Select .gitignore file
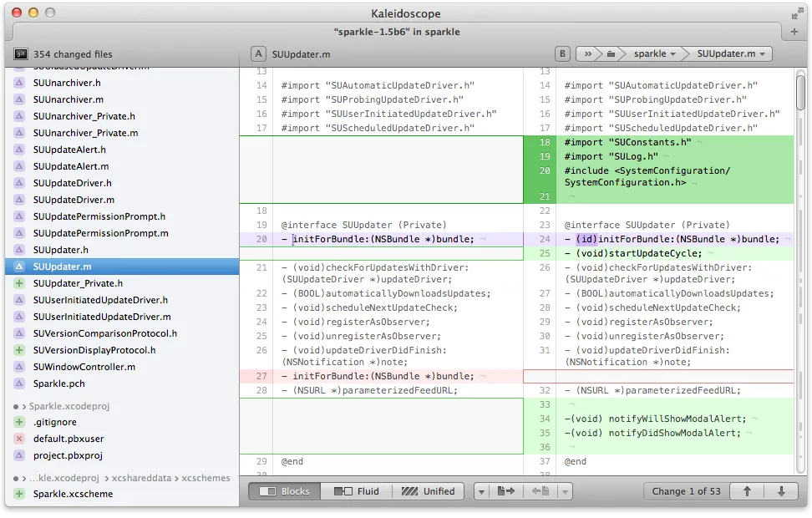Image resolution: width=812 pixels, height=518 pixels. (x=122, y=422)
